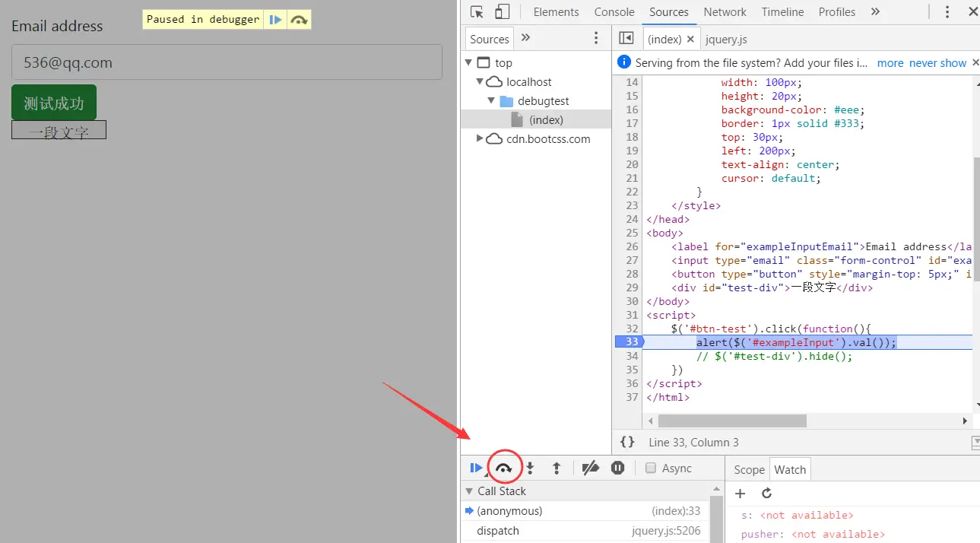Screen dimensions: 980x543
Task: Select (index) file in tree
Action: 535,119
